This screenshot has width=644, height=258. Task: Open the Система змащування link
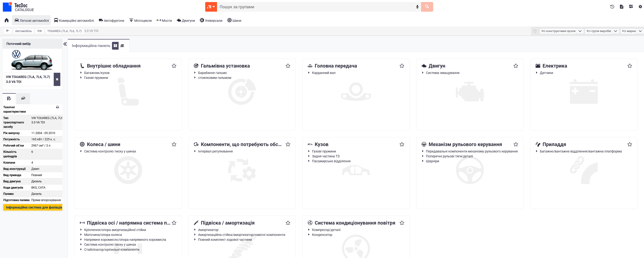point(443,73)
